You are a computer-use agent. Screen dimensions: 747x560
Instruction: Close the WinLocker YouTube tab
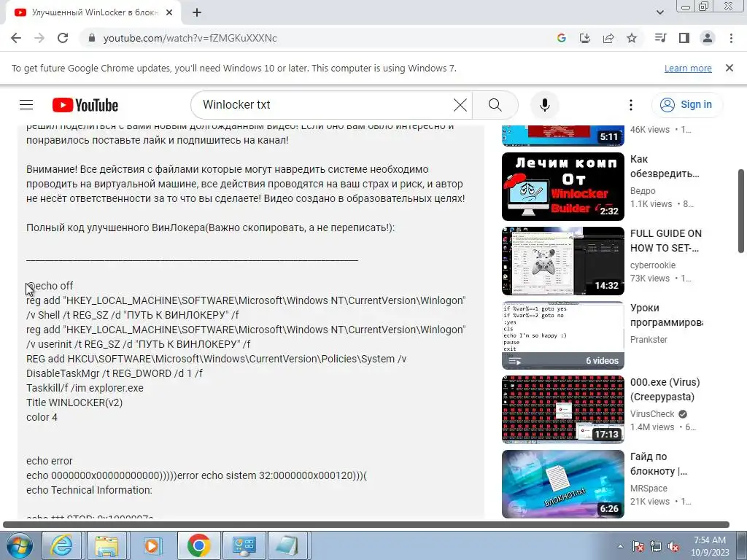(x=169, y=13)
